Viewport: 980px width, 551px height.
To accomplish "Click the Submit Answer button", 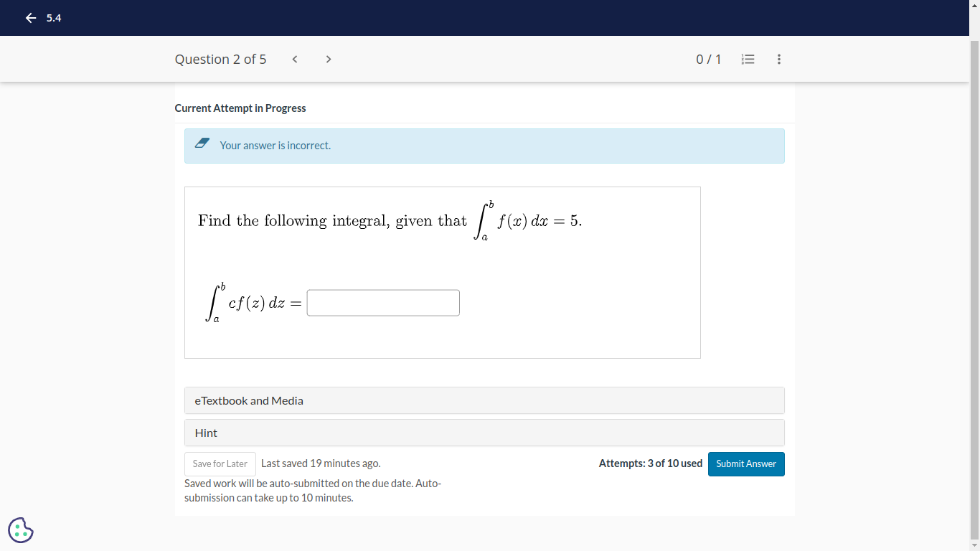I will [x=746, y=463].
